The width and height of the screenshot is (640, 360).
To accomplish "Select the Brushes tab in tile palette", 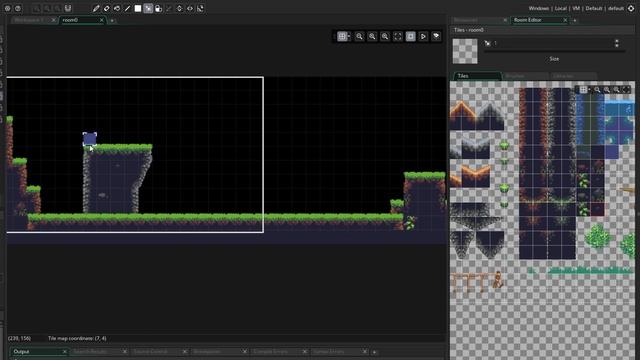I will [x=525, y=76].
